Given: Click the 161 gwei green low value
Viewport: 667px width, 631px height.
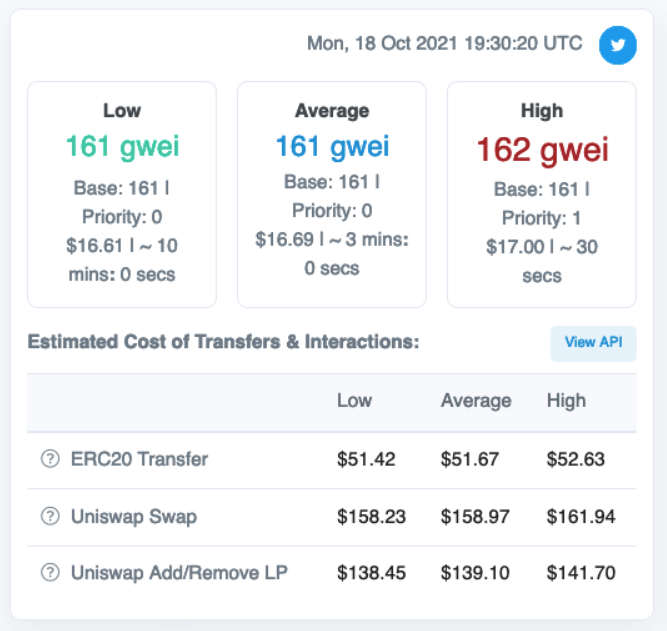Looking at the screenshot, I should 122,147.
